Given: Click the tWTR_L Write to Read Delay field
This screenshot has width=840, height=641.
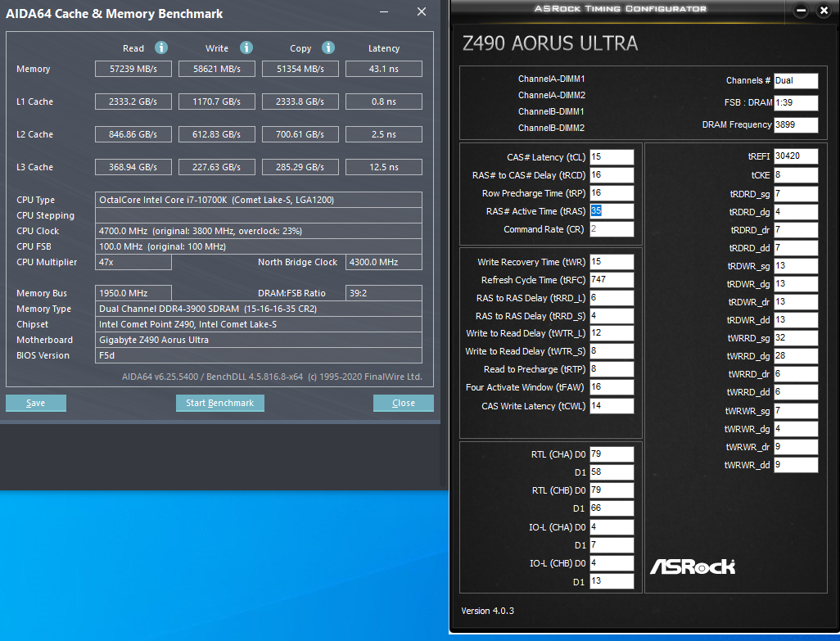Looking at the screenshot, I should click(x=612, y=333).
